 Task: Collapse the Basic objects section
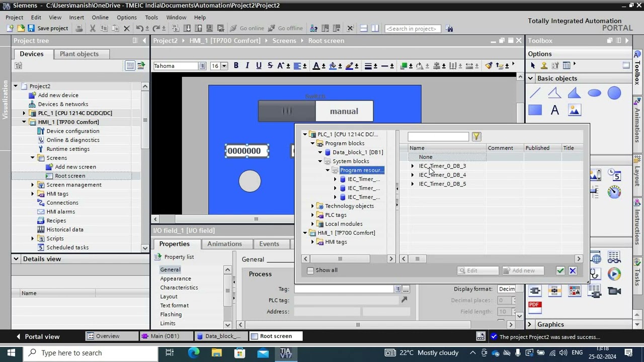(x=530, y=78)
